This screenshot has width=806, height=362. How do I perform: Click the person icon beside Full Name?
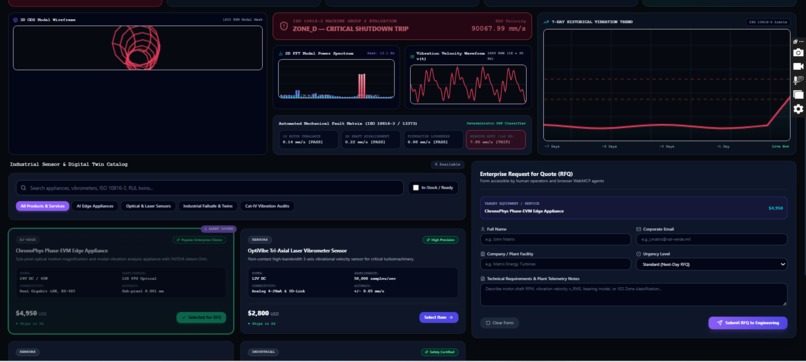[482, 229]
